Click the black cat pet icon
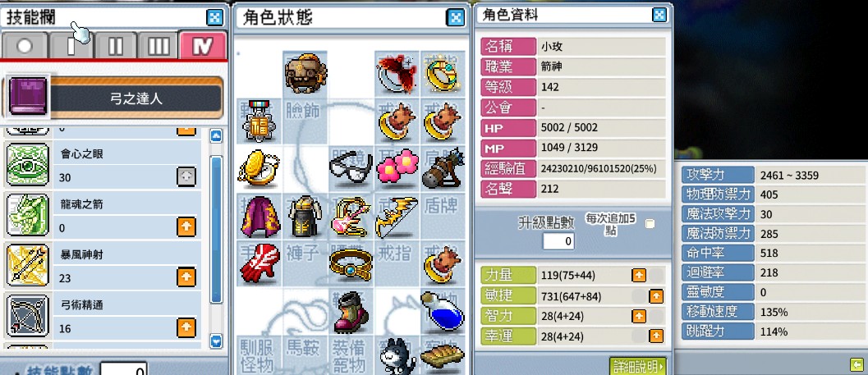This screenshot has height=375, width=868. pos(397,355)
